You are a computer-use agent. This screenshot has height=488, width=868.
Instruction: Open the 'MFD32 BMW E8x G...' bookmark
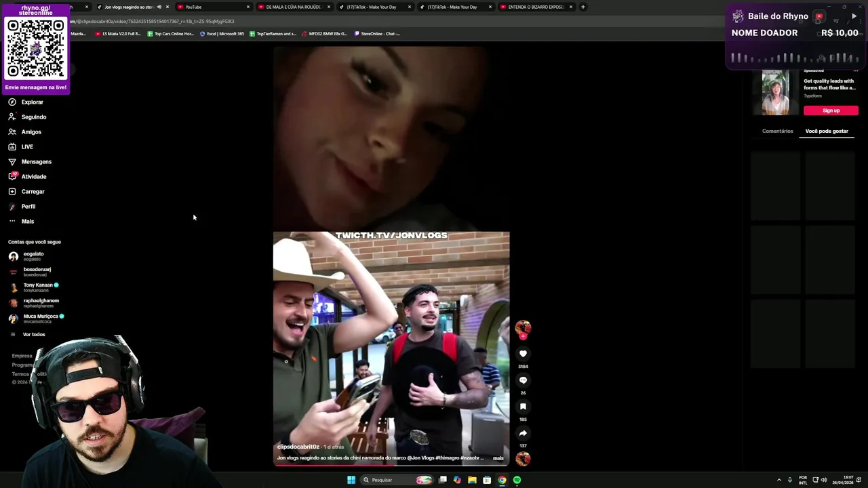coord(325,33)
